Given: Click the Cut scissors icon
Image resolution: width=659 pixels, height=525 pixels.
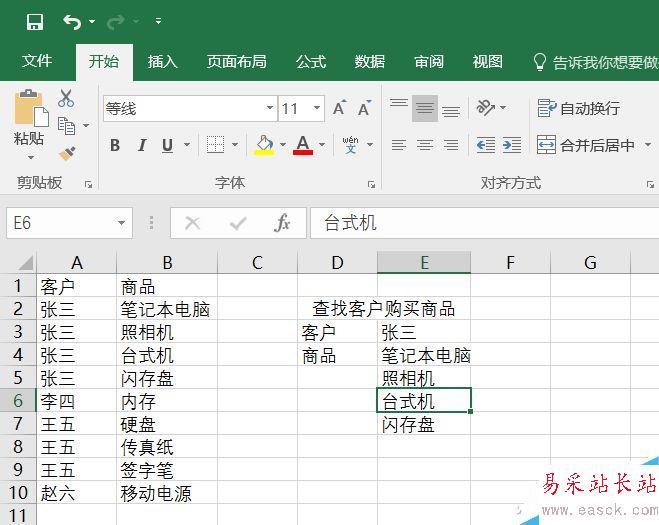Looking at the screenshot, I should click(x=66, y=98).
